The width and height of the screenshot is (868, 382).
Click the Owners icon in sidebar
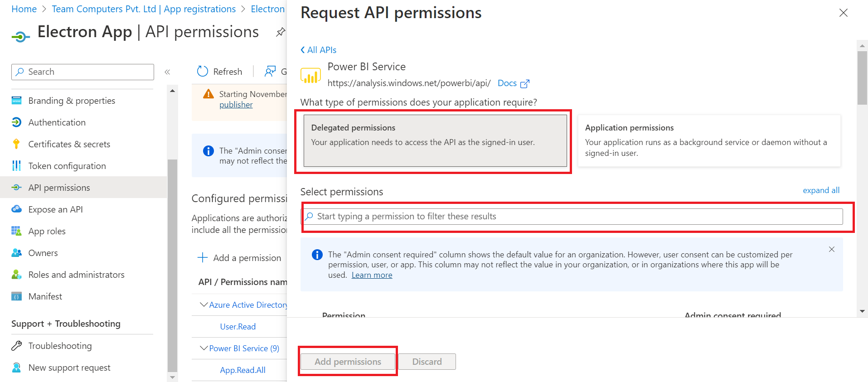pyautogui.click(x=17, y=252)
